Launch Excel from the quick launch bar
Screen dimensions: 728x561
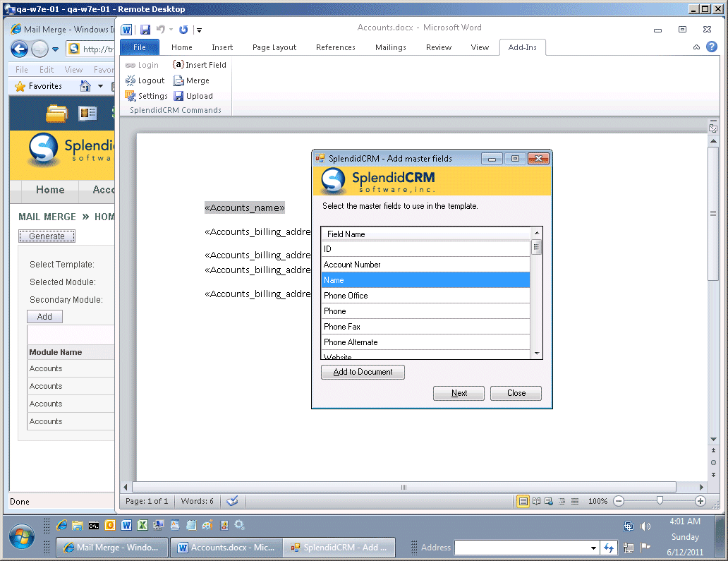pyautogui.click(x=142, y=525)
